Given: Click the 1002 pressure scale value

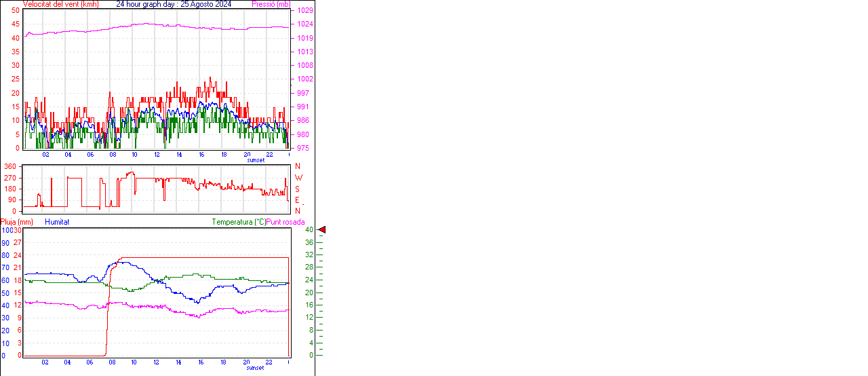Looking at the screenshot, I should (304, 79).
